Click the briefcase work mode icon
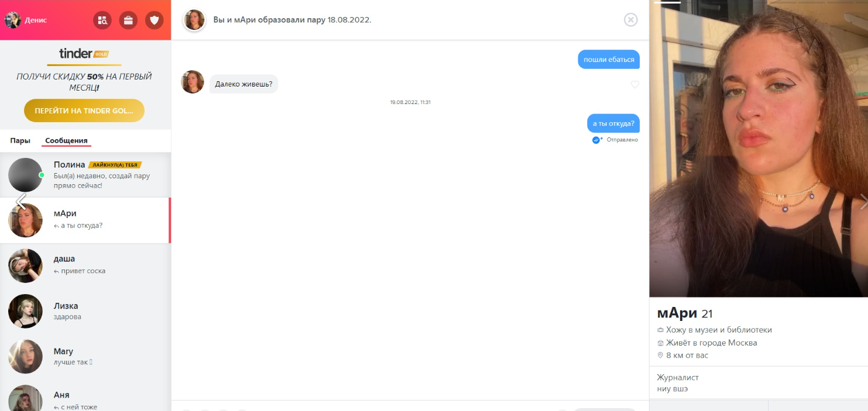 pos(128,20)
